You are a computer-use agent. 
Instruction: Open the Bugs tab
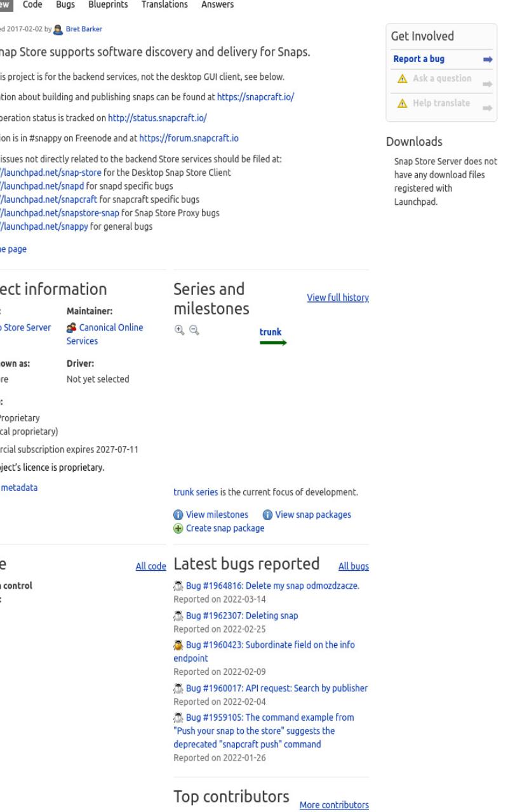(x=65, y=4)
